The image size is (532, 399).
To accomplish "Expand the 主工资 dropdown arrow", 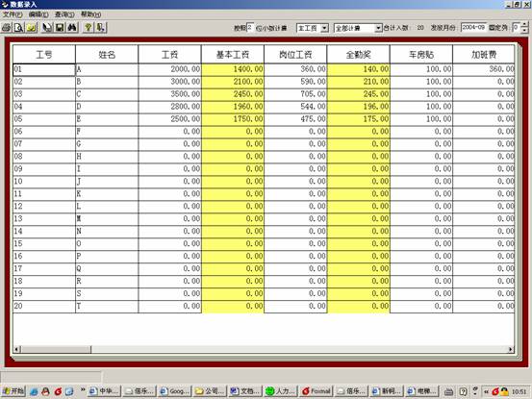I will click(x=324, y=28).
